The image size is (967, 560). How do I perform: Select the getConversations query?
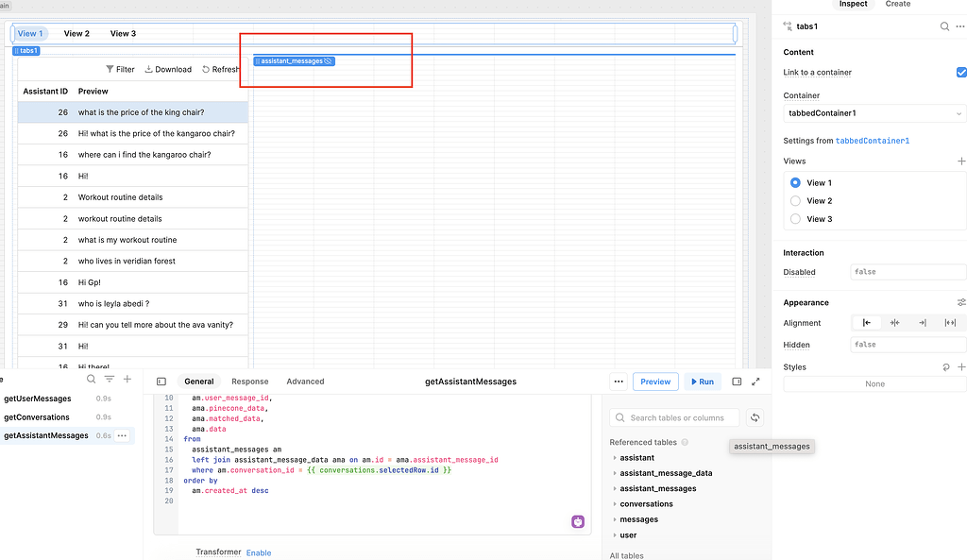tap(37, 416)
